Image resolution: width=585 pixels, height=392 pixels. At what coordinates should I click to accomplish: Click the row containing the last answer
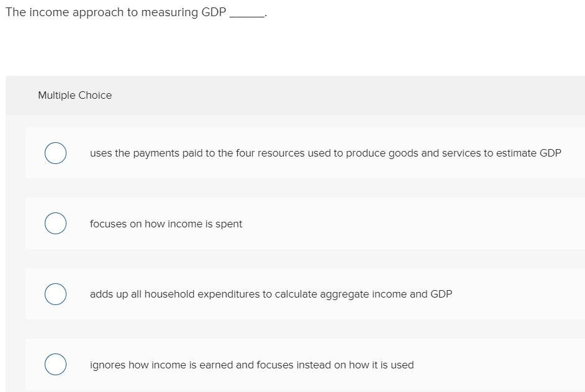311,365
